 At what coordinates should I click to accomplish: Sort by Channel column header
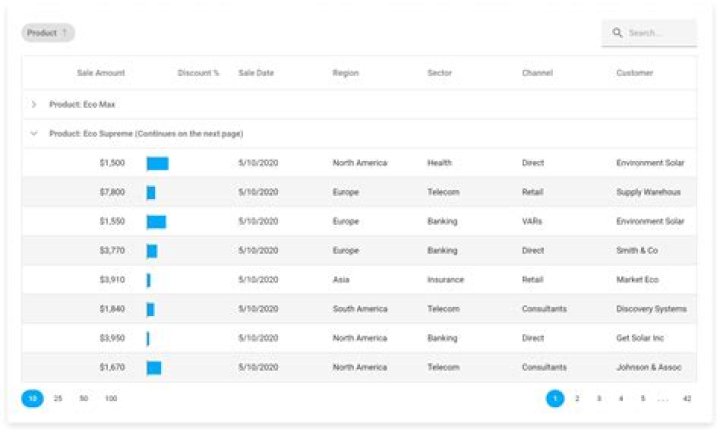click(x=537, y=73)
